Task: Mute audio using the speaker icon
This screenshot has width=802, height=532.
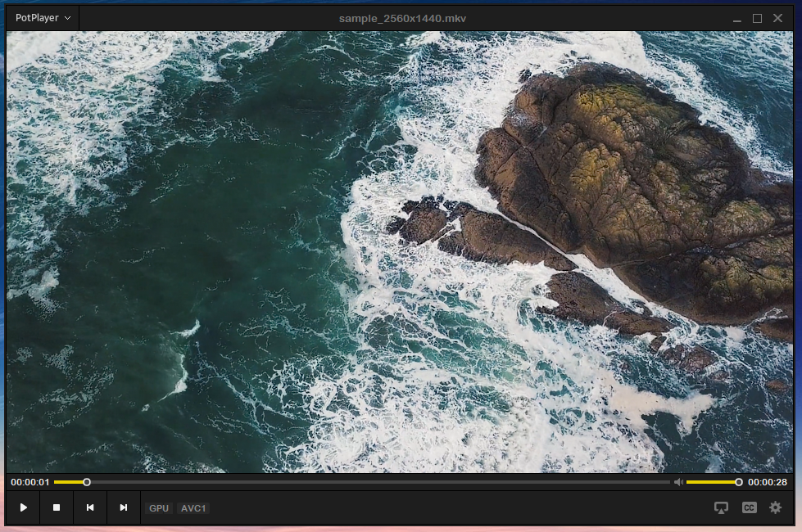Action: (678, 482)
